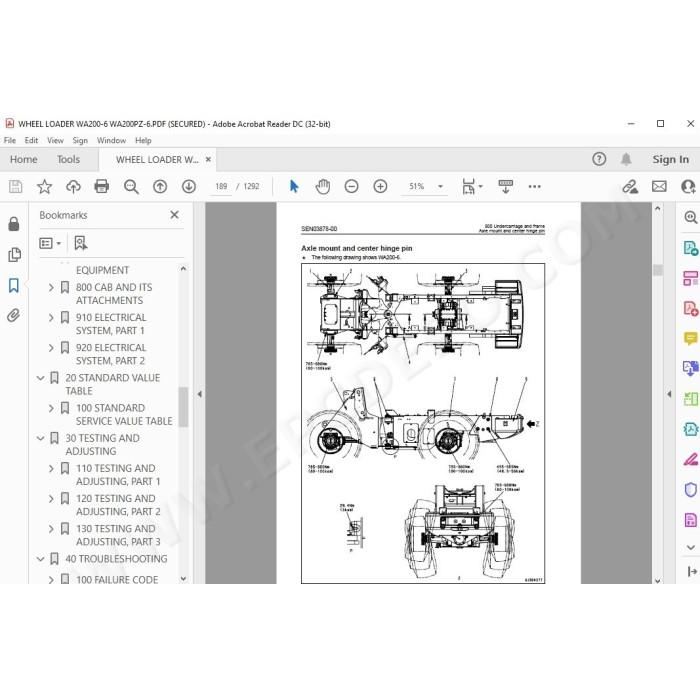Switch to the Home tab

click(x=24, y=159)
